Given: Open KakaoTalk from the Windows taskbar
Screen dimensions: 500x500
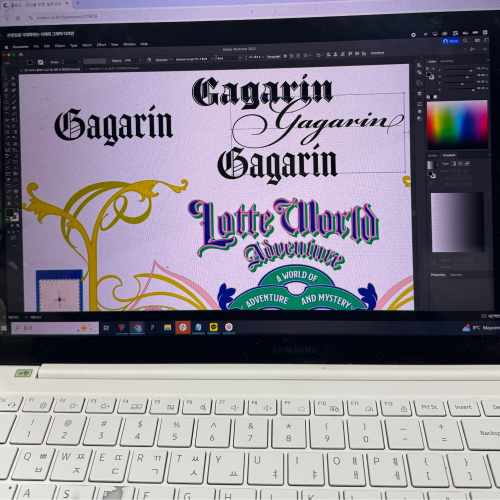Looking at the screenshot, I should pyautogui.click(x=214, y=327).
